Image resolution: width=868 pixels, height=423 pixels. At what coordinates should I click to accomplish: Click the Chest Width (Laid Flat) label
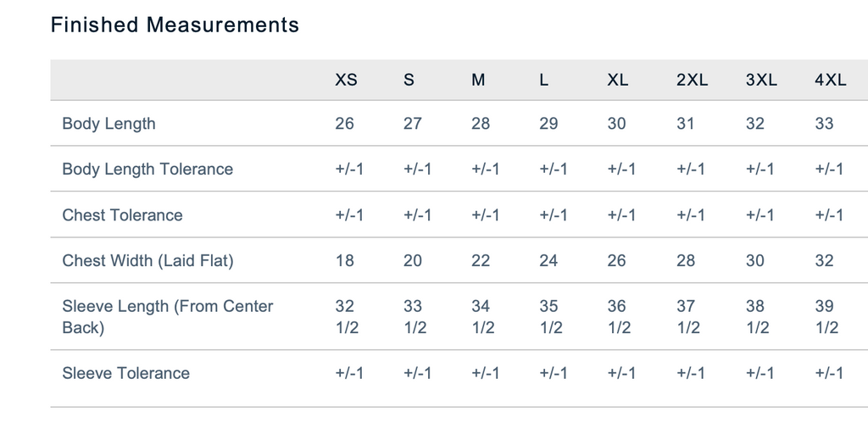[x=147, y=260]
